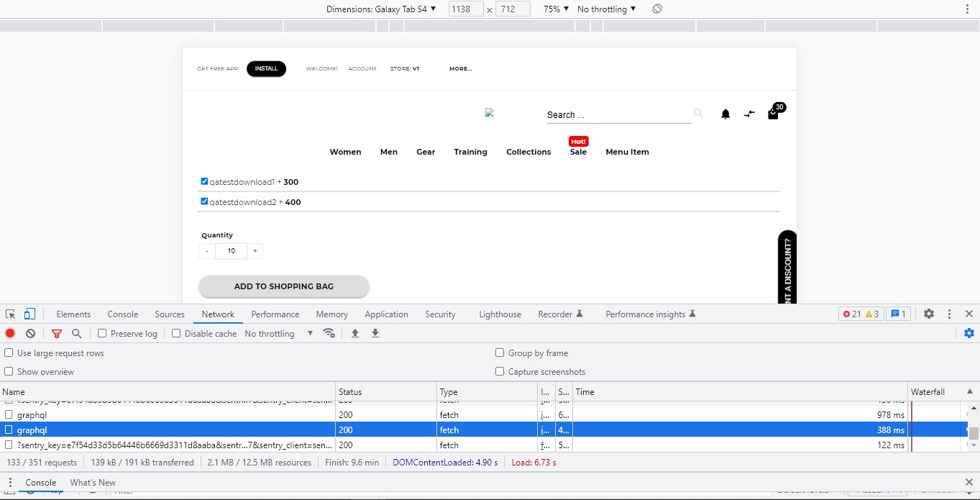This screenshot has height=500, width=980.
Task: Open the Collections menu link
Action: [528, 152]
